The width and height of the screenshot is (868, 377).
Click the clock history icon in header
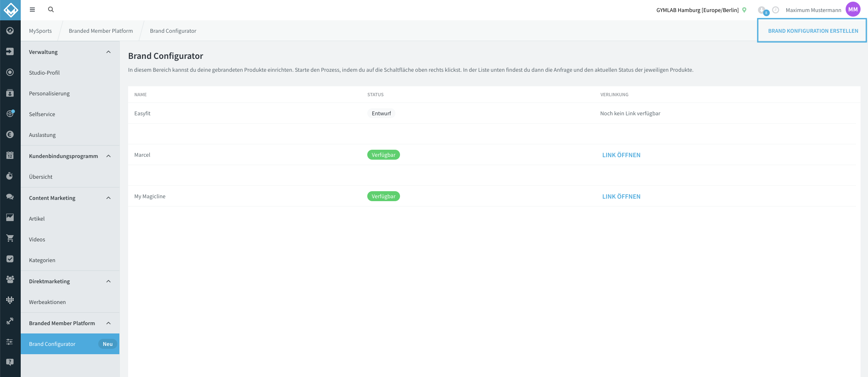pos(776,10)
